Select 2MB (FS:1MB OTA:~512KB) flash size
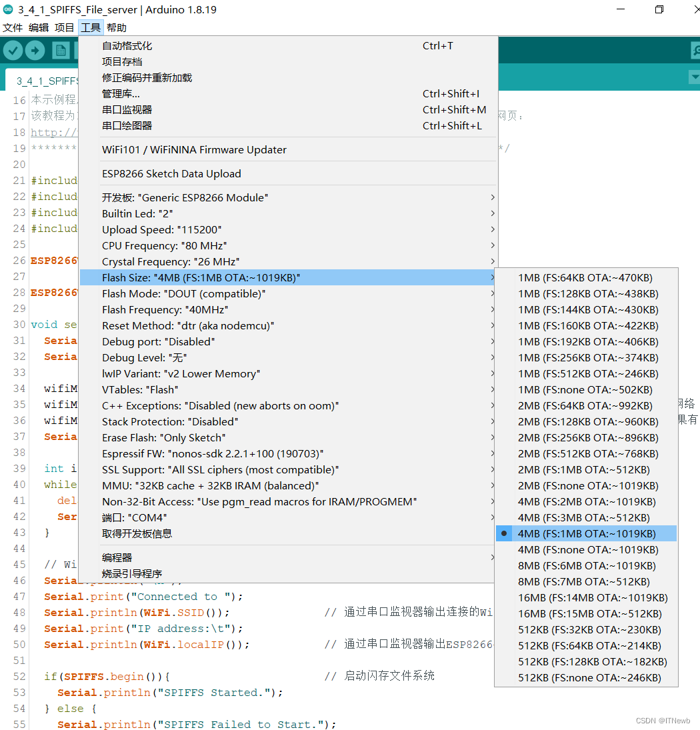700x730 pixels. [x=587, y=469]
